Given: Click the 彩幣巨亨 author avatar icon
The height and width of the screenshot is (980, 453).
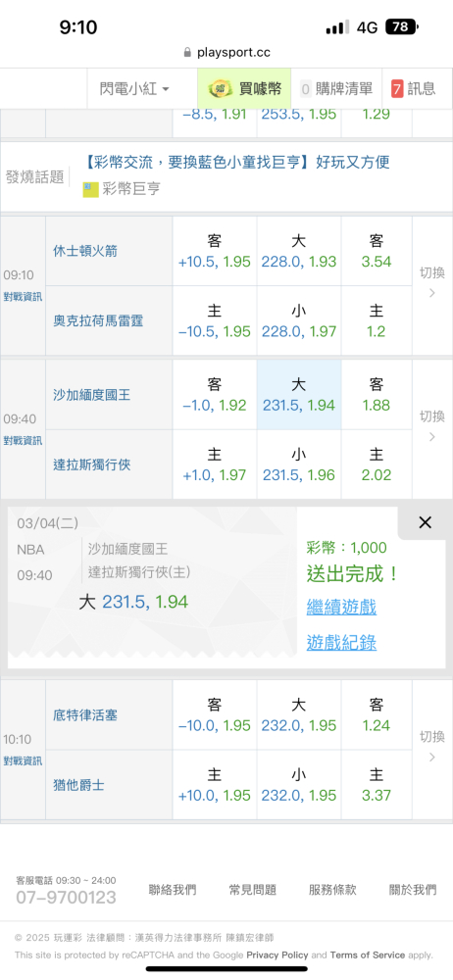Looking at the screenshot, I should (x=91, y=189).
